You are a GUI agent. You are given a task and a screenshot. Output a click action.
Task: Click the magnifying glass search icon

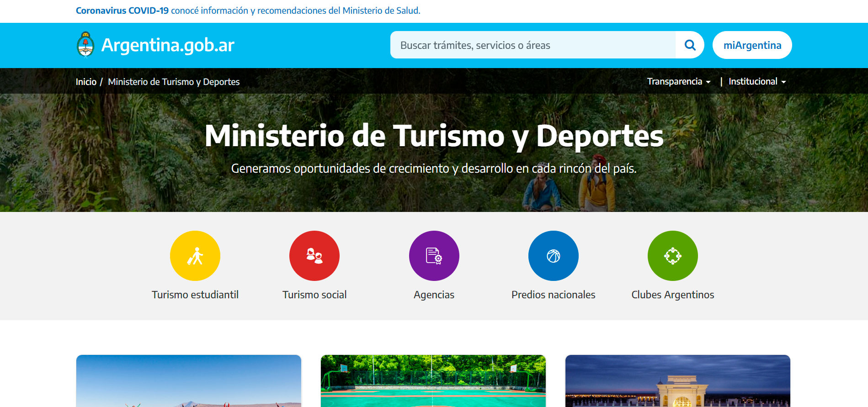(x=690, y=45)
